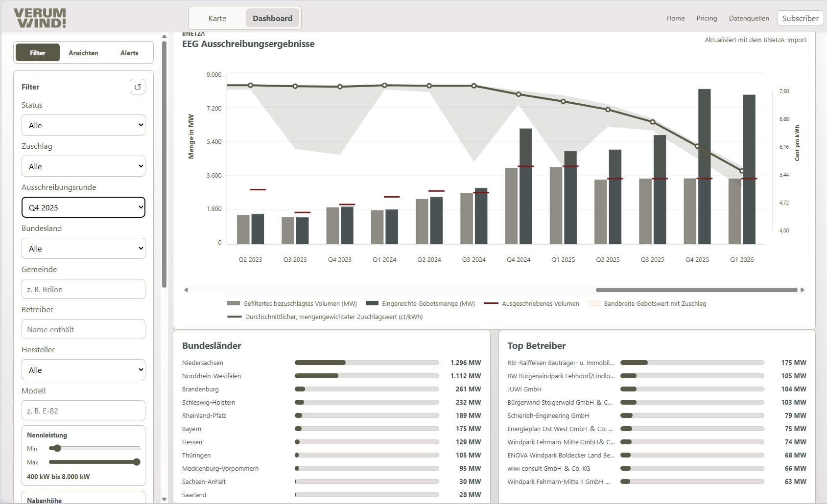
Task: Open the Pricing page link
Action: pyautogui.click(x=707, y=18)
